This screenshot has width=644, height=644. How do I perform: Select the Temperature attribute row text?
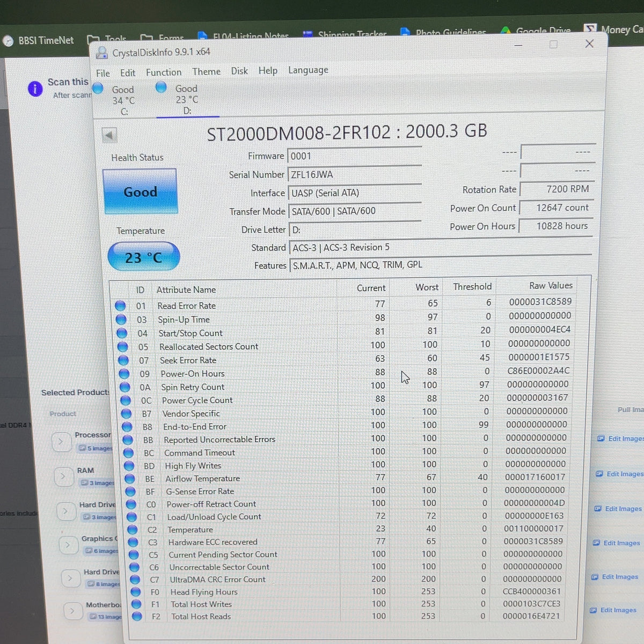(x=190, y=530)
